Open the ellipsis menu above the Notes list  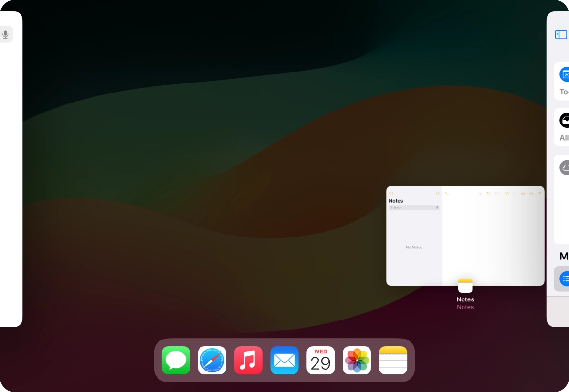[x=437, y=193]
